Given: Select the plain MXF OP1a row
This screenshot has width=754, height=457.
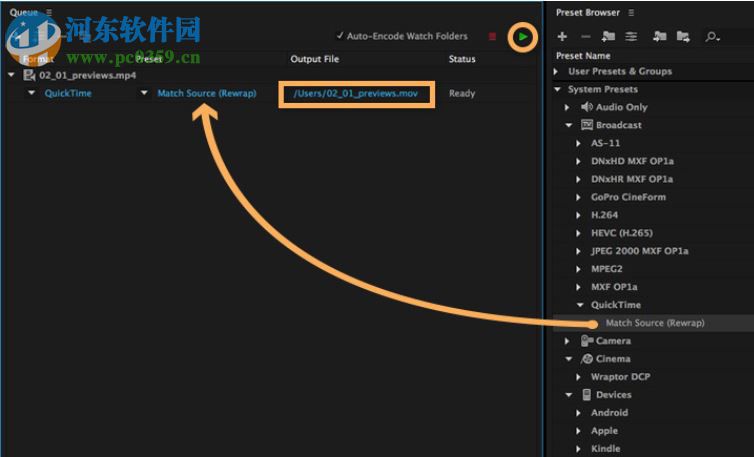Looking at the screenshot, I should (x=614, y=287).
